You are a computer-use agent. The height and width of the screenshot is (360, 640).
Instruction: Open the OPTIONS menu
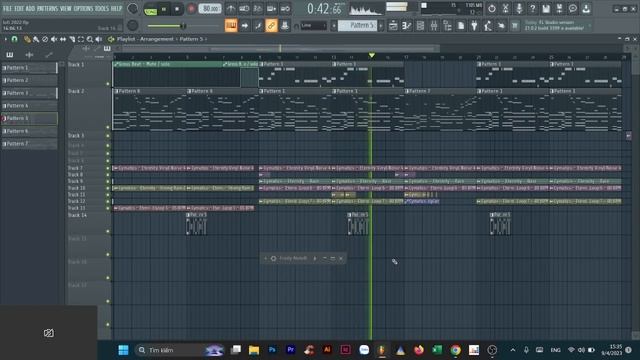tap(83, 8)
